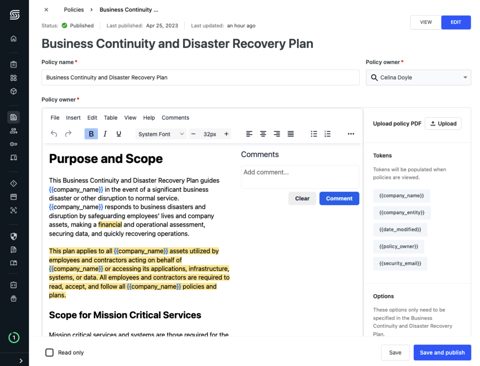Select the {{policy_owner}} token chip
Viewport: 480px width, 366px height.
point(399,247)
